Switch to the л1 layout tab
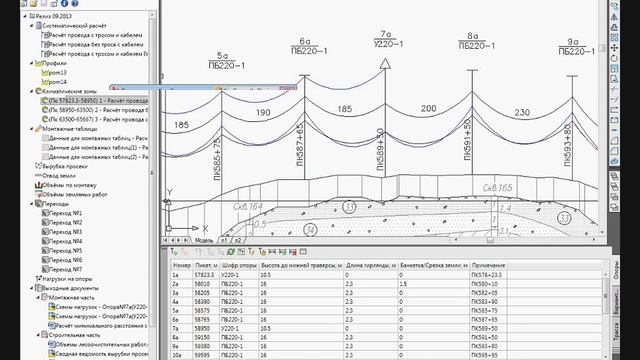 point(224,240)
